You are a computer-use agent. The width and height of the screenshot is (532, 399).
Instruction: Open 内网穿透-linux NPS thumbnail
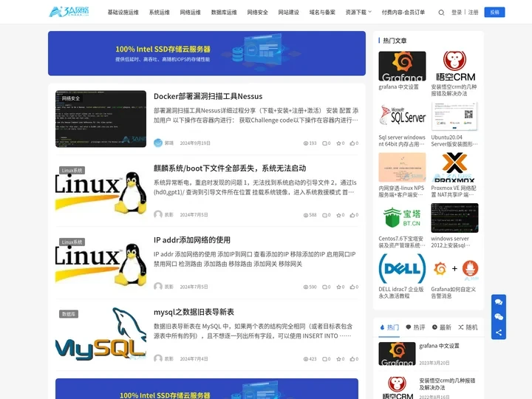[x=402, y=167]
